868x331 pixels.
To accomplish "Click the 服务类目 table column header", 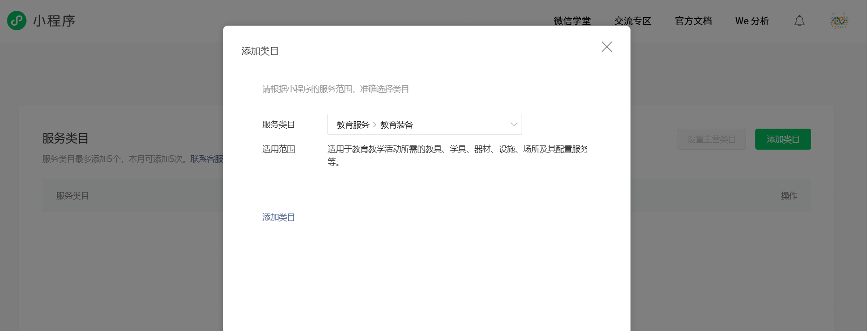I will pos(72,196).
